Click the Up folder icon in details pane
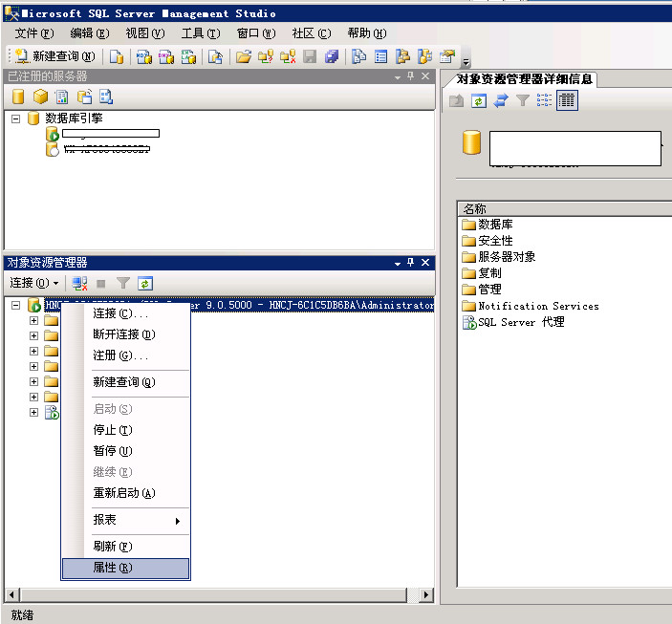The height and width of the screenshot is (624, 672). pos(456,100)
